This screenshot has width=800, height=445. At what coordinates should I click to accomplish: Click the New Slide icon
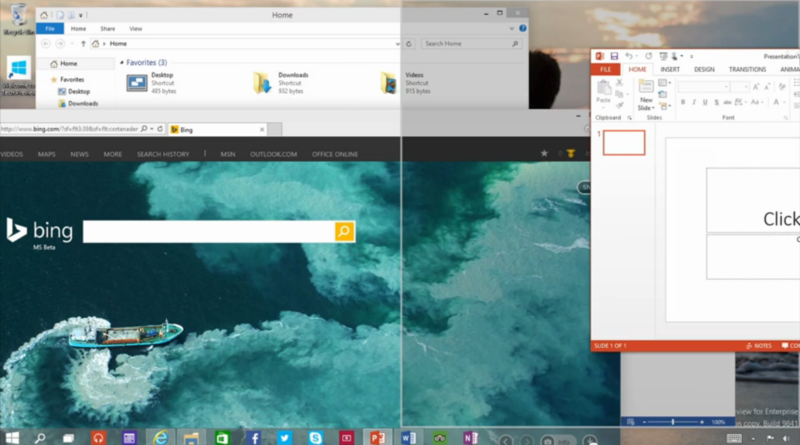[646, 87]
